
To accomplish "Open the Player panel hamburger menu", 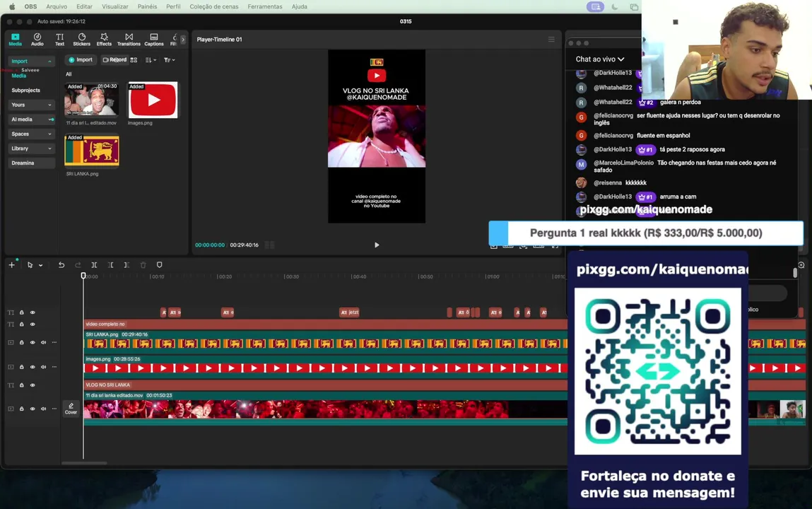I will click(x=551, y=40).
